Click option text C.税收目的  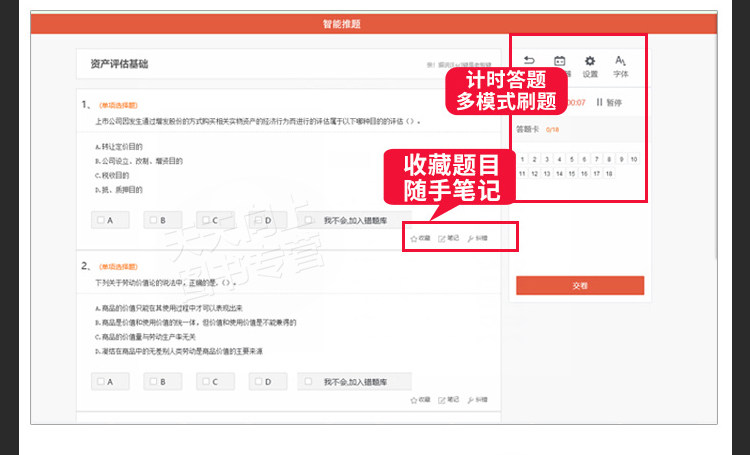[112, 175]
